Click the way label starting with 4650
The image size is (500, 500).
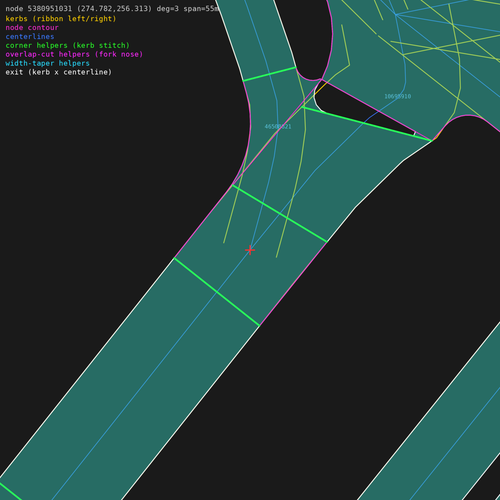coord(278,126)
